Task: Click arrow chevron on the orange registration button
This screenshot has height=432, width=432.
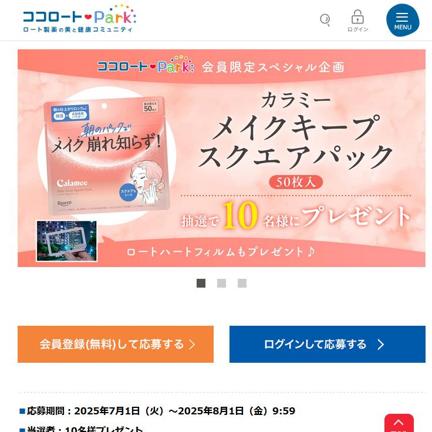Action: click(192, 345)
